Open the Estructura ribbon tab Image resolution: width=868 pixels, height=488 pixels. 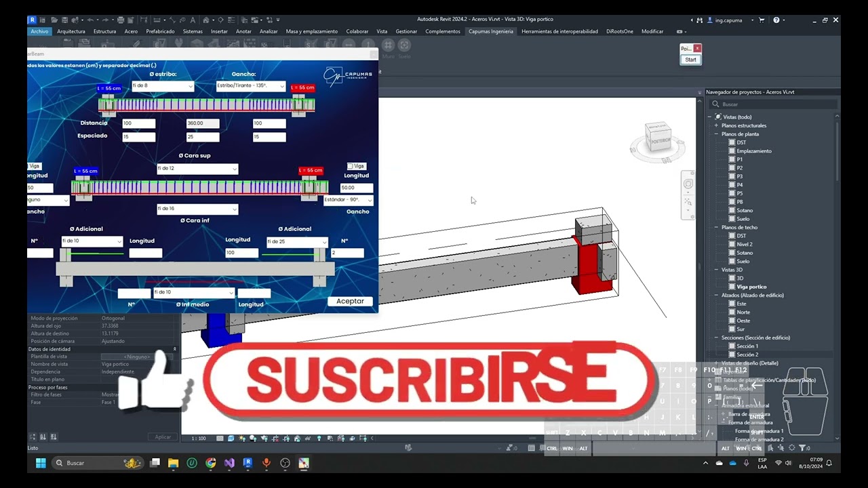click(104, 31)
